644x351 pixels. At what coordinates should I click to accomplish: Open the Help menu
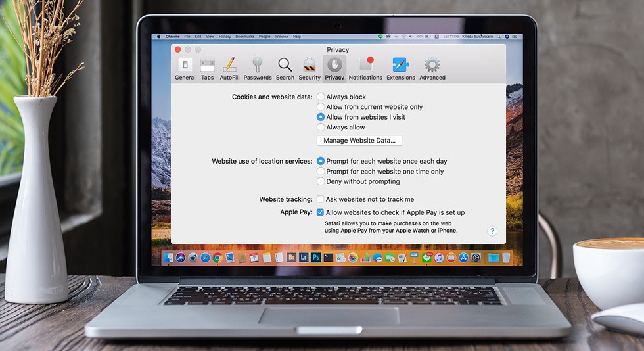click(x=297, y=37)
